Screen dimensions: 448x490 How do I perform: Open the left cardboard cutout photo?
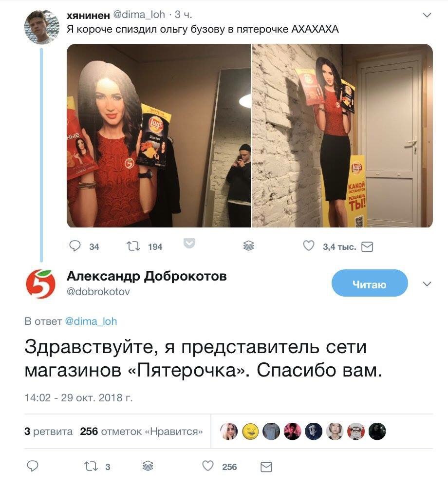159,135
